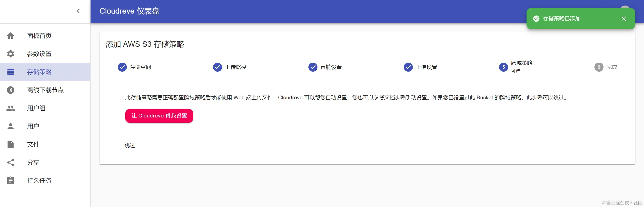The height and width of the screenshot is (207, 644).
Task: Click the gear icon beside 参数设置
Action: tap(11, 54)
